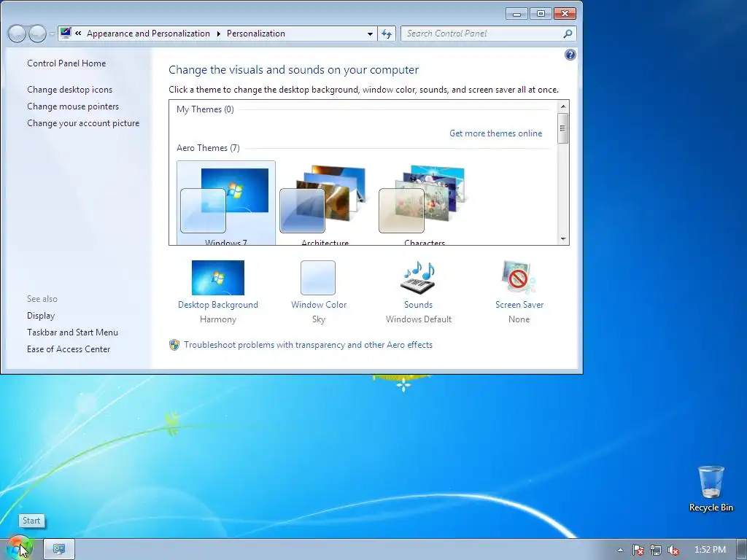This screenshot has height=560, width=747.
Task: Open Taskbar and Start Menu link
Action: [x=72, y=332]
